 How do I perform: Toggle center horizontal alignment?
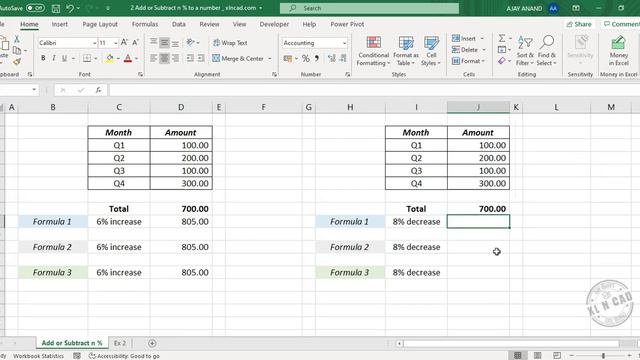[x=164, y=58]
